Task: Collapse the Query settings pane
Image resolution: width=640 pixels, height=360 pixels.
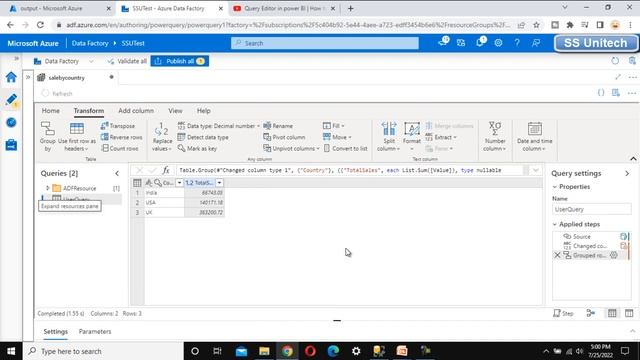Action: [627, 173]
